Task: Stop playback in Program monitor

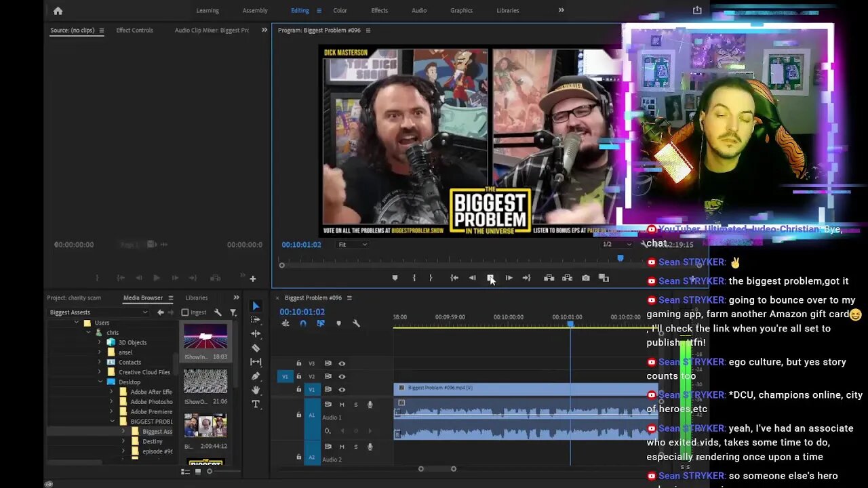Action: [490, 278]
